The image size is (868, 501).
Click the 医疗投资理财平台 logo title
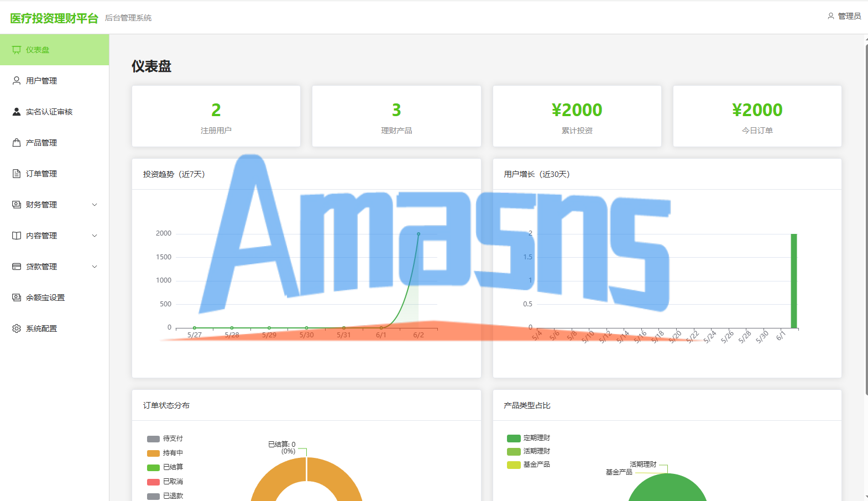[x=54, y=18]
